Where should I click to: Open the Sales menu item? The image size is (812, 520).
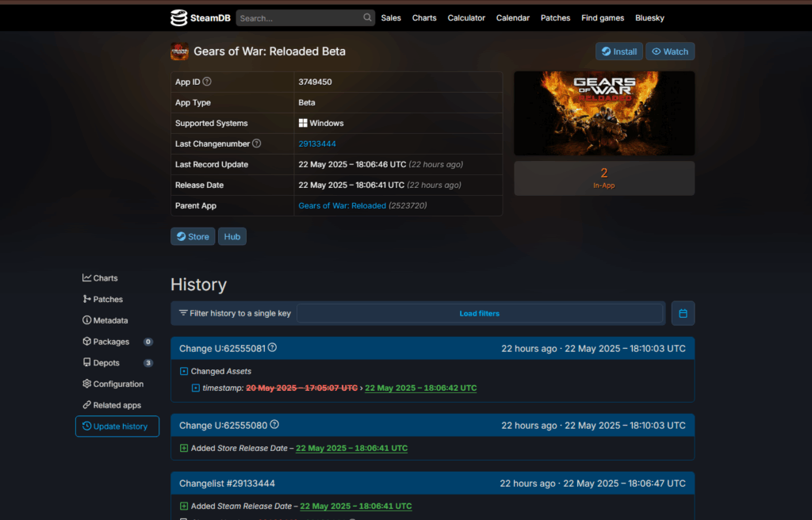(x=391, y=17)
